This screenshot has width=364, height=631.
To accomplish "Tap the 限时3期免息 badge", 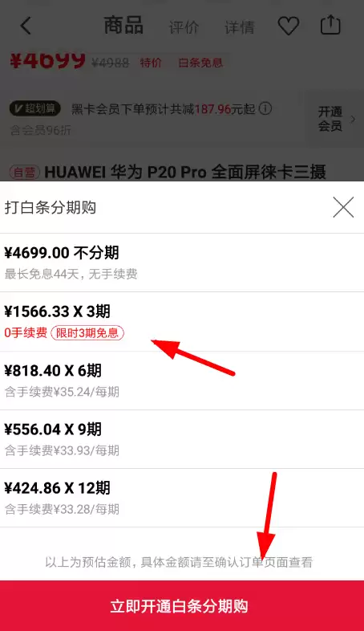I will (x=87, y=333).
